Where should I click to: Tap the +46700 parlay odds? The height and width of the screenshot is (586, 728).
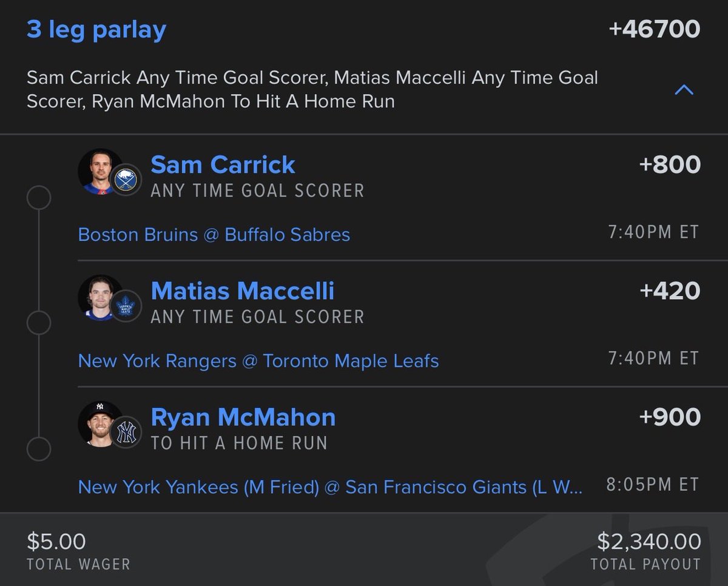coord(654,29)
